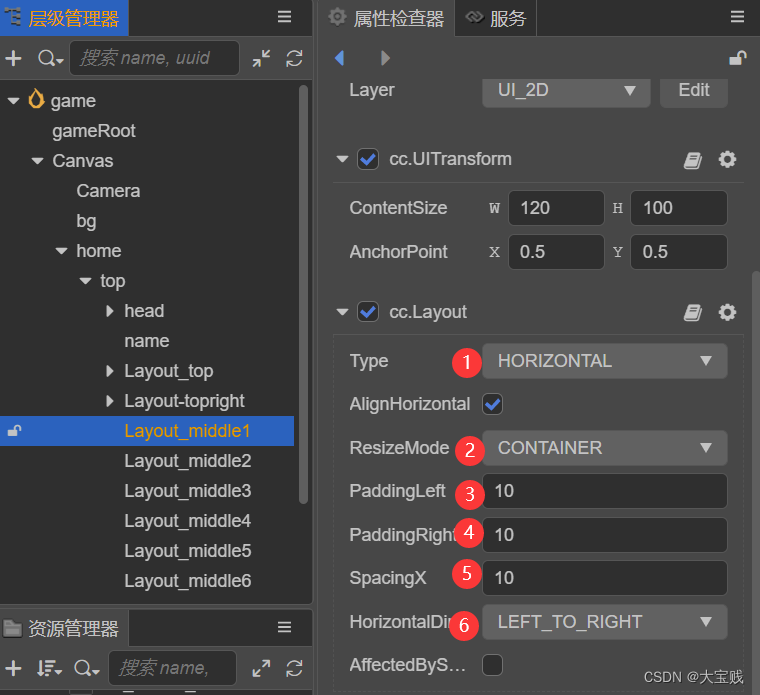Open the ResizeMode CONTAINER dropdown
The width and height of the screenshot is (760, 695).
[604, 448]
